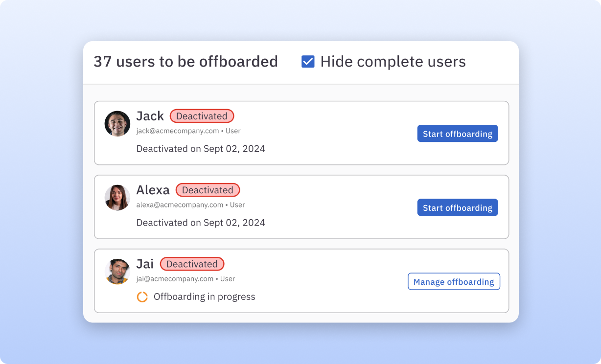Click Alexa's Deactivated status badge
The image size is (601, 364).
(x=208, y=190)
